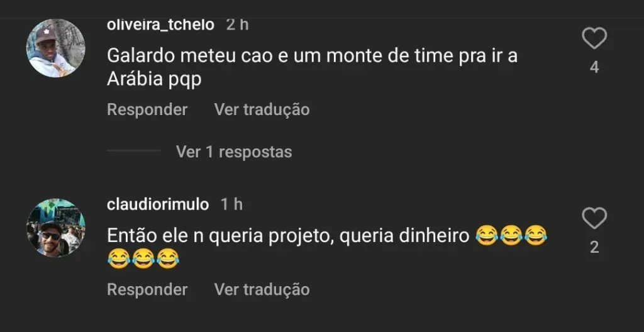Screen dimensions: 644x332
Task: Click the 2 h timestamp
Action: click(237, 25)
